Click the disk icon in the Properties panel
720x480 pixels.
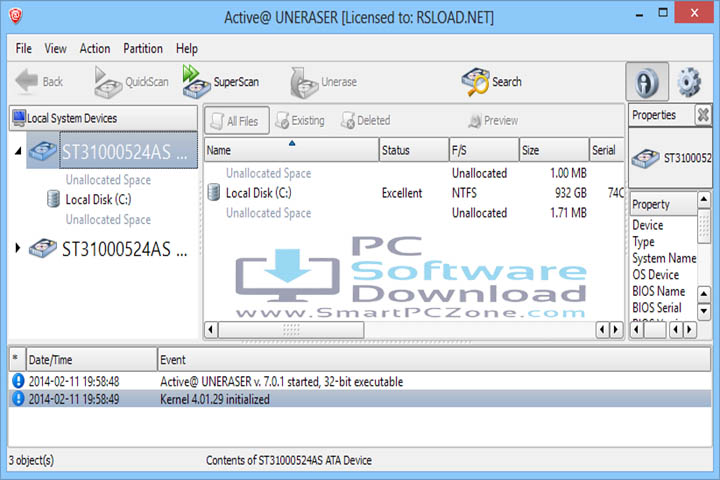(x=645, y=158)
